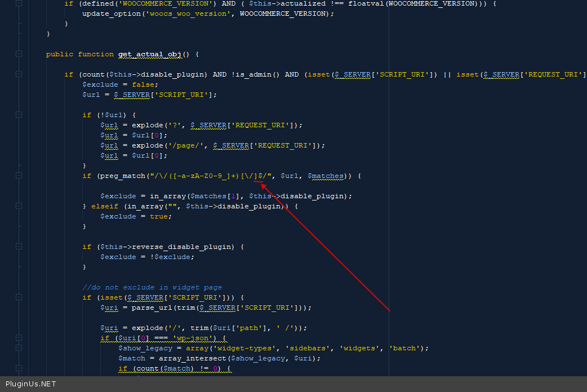Click the '$exclude = true;' statement
Image resolution: width=587 pixels, height=392 pixels.
136,216
